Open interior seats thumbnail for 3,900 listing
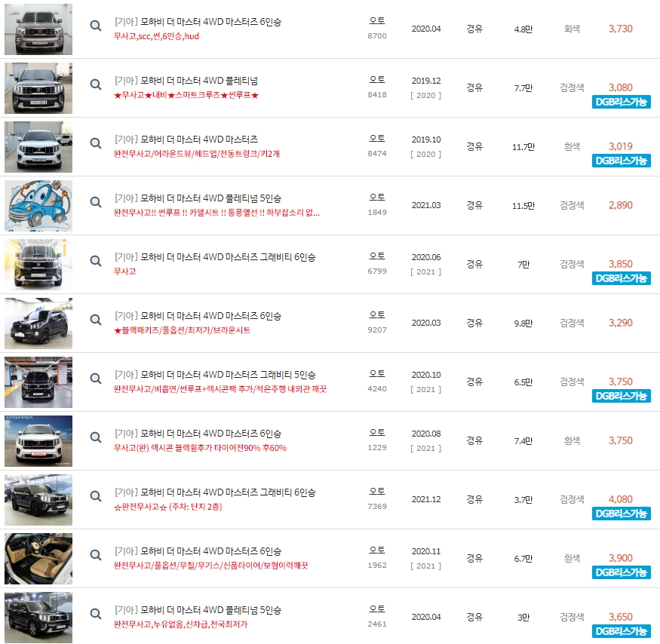This screenshot has width=660, height=644. click(x=38, y=559)
